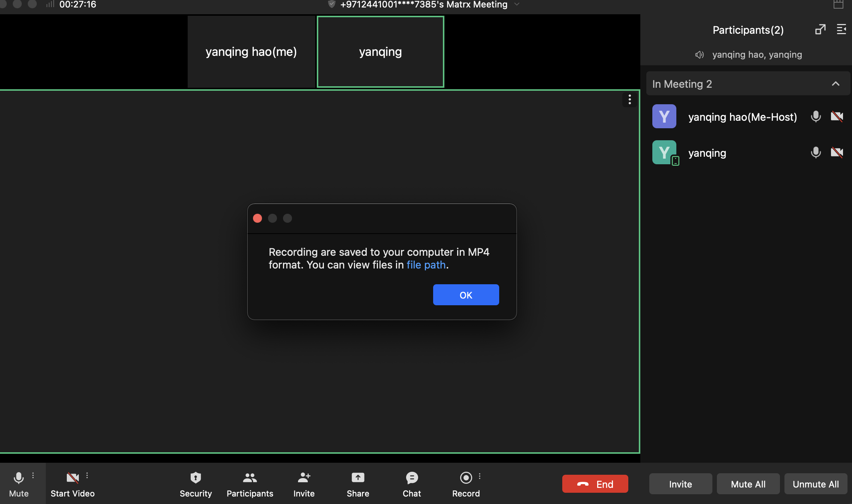
Task: Open the Participants panel icon
Action: point(250,478)
